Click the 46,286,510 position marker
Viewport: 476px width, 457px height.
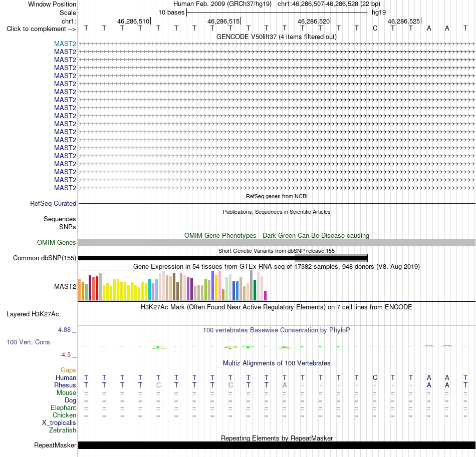click(134, 21)
